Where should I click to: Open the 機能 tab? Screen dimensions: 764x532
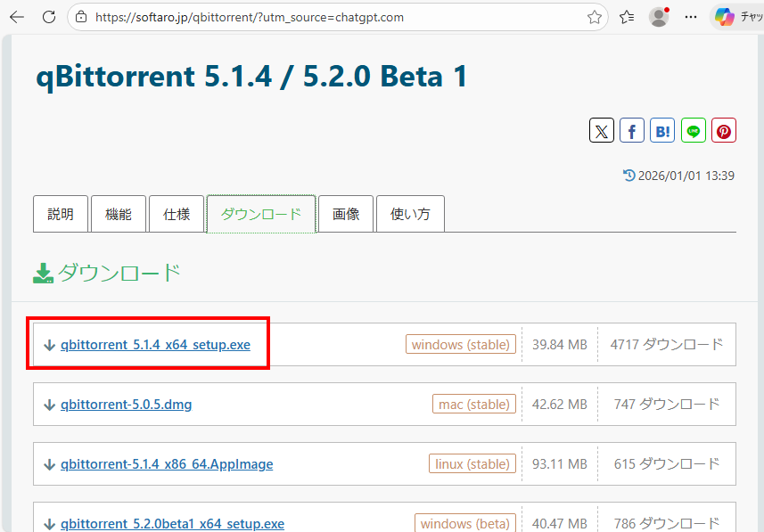point(119,214)
